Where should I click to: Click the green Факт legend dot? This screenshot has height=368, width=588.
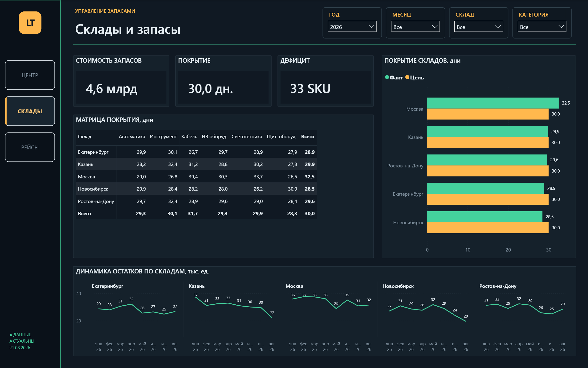pyautogui.click(x=387, y=77)
